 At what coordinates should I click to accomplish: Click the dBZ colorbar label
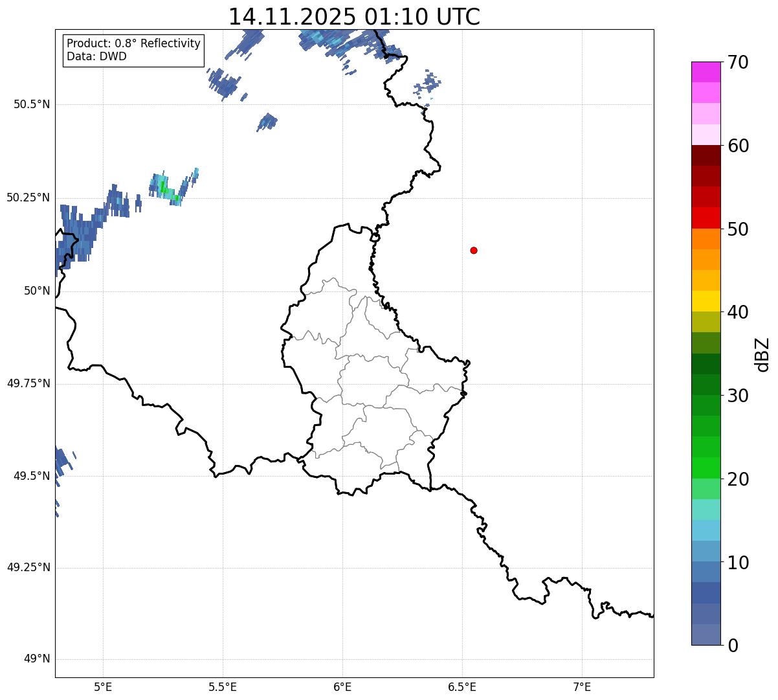coord(762,354)
